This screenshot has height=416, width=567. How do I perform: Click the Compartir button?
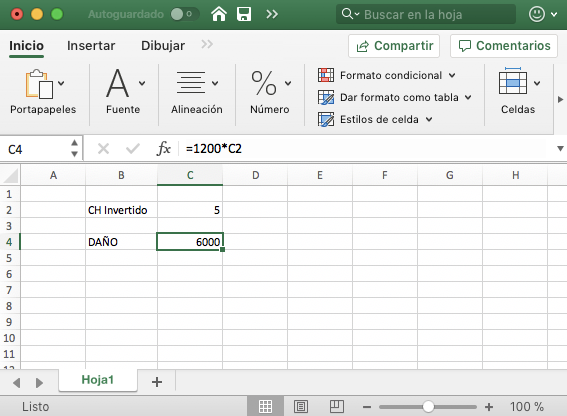point(394,46)
